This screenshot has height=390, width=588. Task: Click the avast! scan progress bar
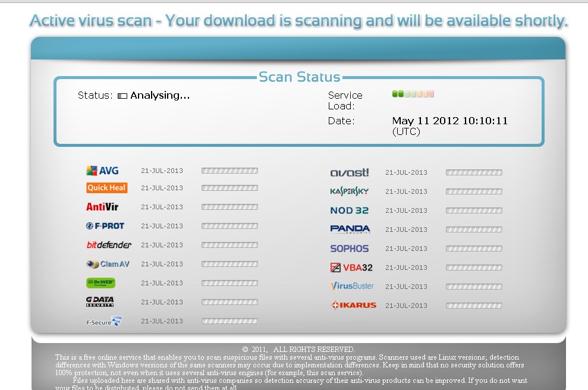pyautogui.click(x=474, y=172)
